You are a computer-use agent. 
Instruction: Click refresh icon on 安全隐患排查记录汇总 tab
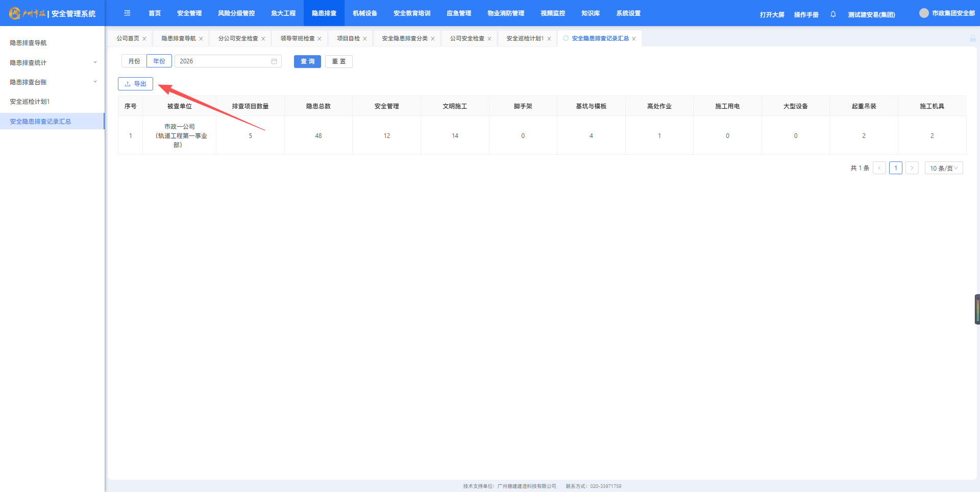pos(566,38)
